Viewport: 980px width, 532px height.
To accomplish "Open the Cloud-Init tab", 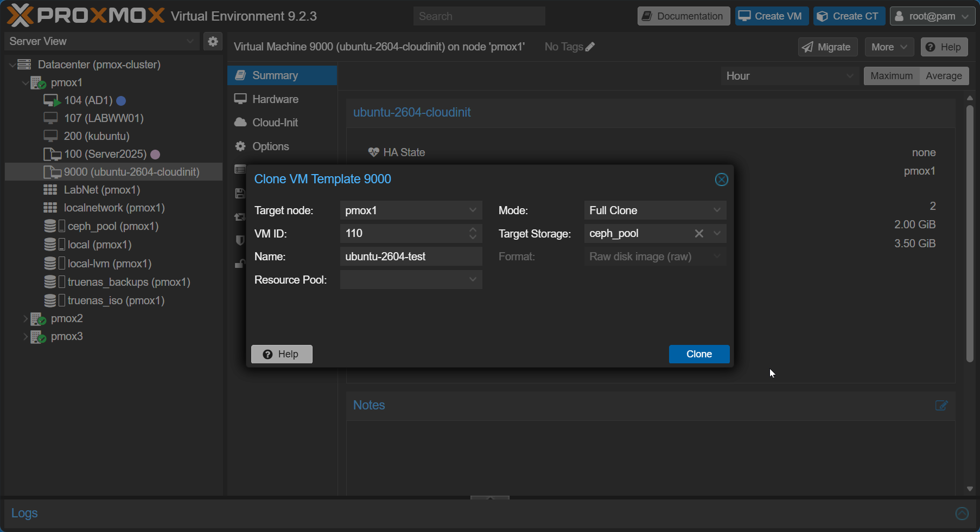I will coord(282,123).
